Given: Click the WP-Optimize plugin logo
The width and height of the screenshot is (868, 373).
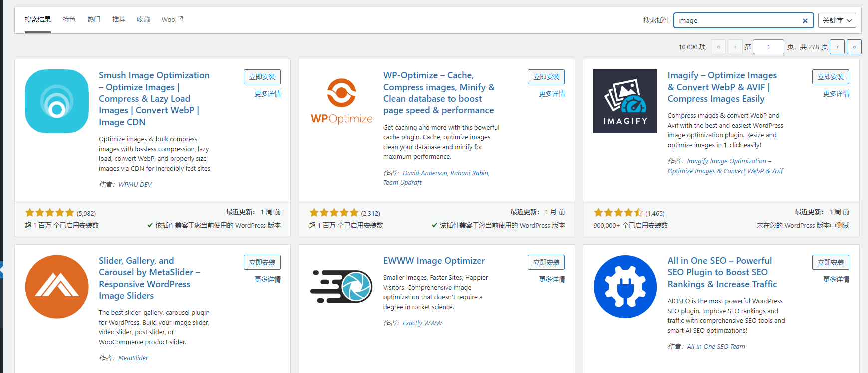Looking at the screenshot, I should click(341, 101).
